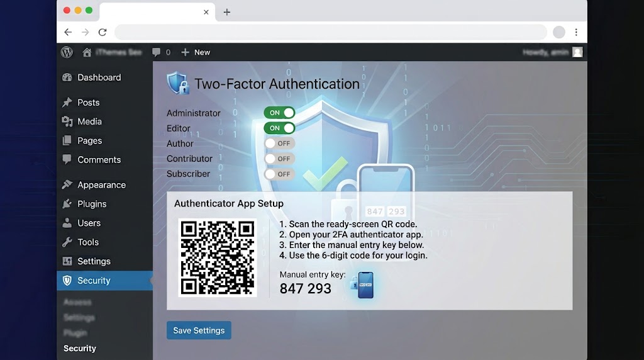The height and width of the screenshot is (360, 644).
Task: Open a new browser tab with plus icon
Action: pyautogui.click(x=226, y=12)
